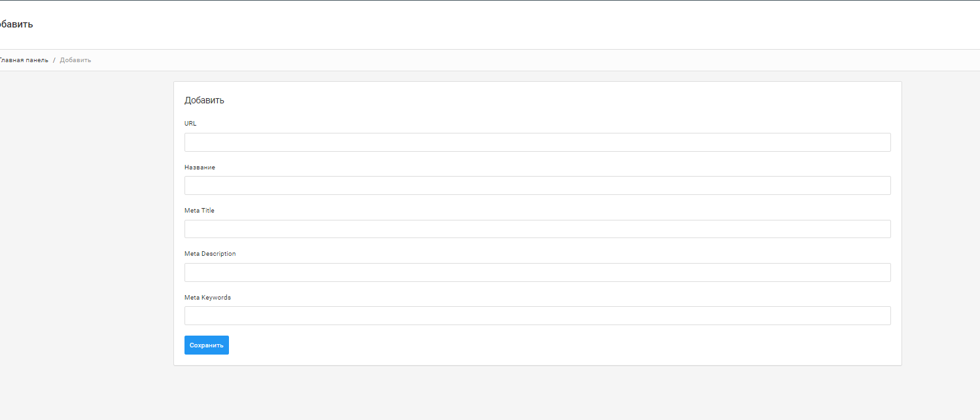Click the URL field label

point(190,124)
